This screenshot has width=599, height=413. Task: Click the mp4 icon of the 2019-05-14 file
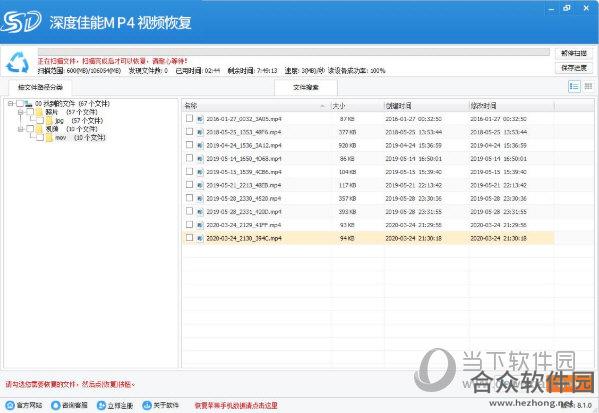(200, 159)
